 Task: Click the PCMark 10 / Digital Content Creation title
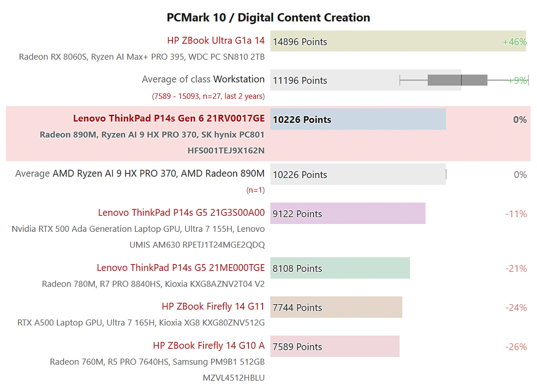pyautogui.click(x=268, y=18)
